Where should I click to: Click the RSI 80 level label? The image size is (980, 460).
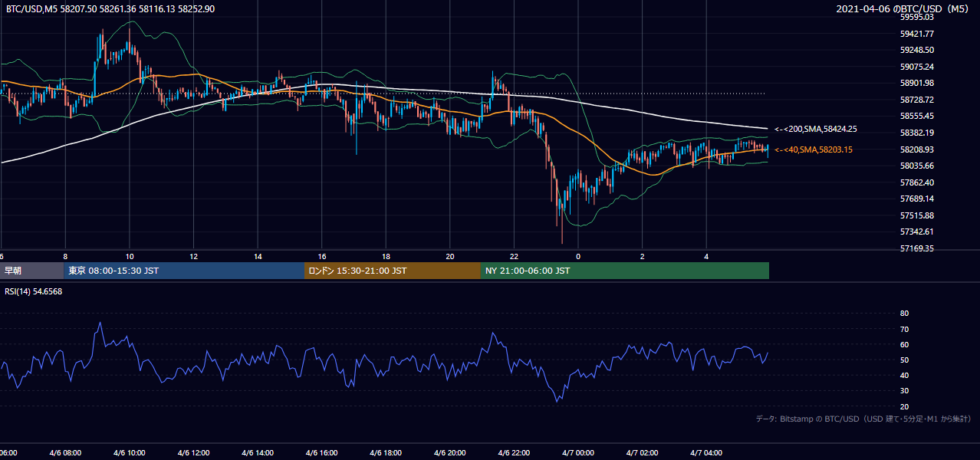(x=904, y=314)
